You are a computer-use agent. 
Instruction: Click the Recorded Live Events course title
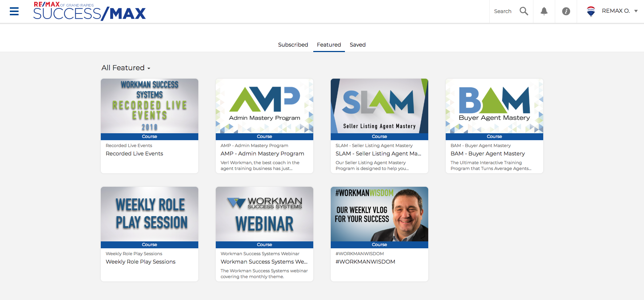tap(134, 154)
